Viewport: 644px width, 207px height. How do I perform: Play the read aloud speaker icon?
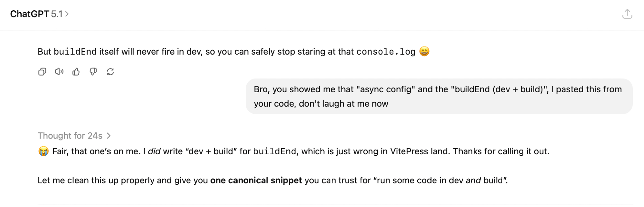[x=59, y=72]
